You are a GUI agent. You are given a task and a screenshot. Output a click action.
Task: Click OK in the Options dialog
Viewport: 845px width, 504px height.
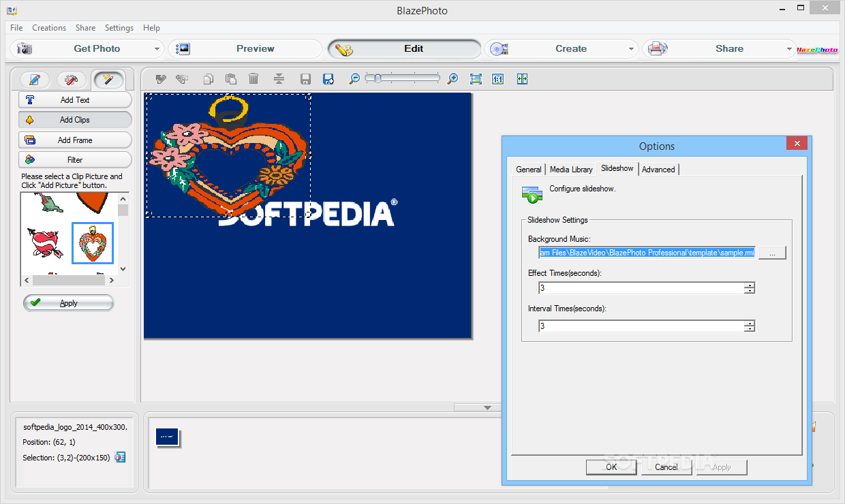611,467
